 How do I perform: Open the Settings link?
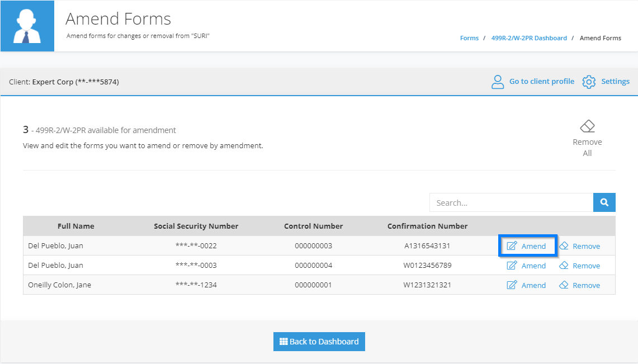tap(615, 81)
